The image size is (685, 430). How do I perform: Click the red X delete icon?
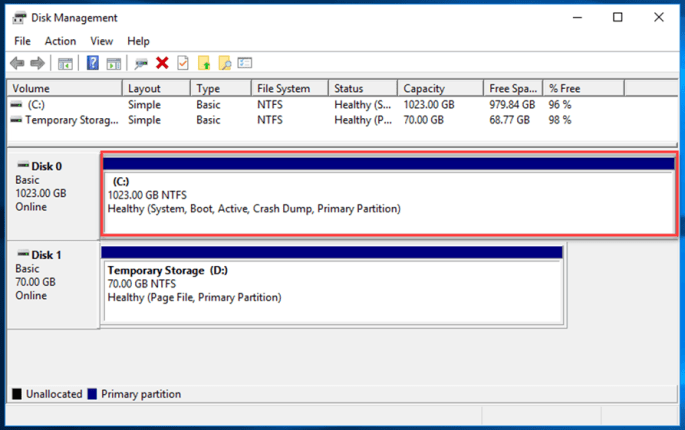(162, 63)
